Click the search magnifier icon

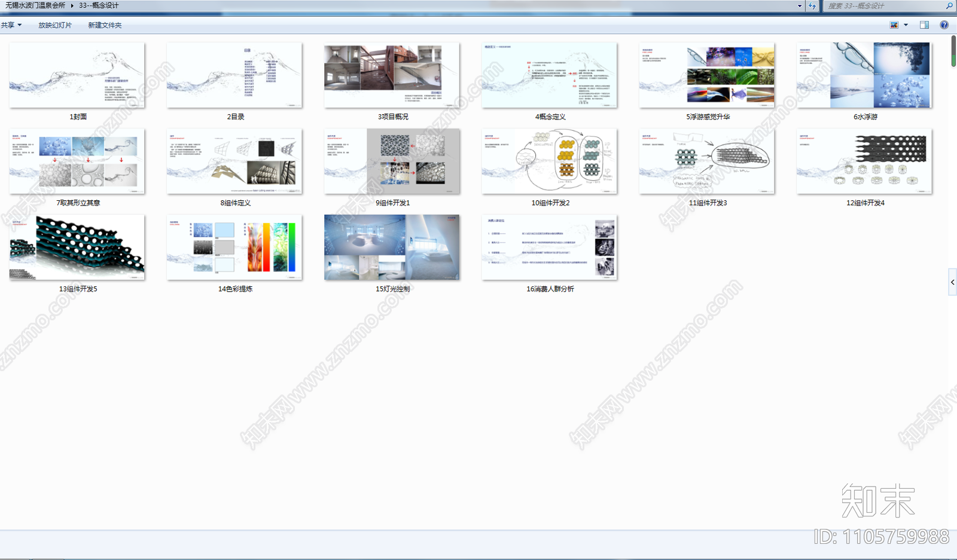click(949, 6)
